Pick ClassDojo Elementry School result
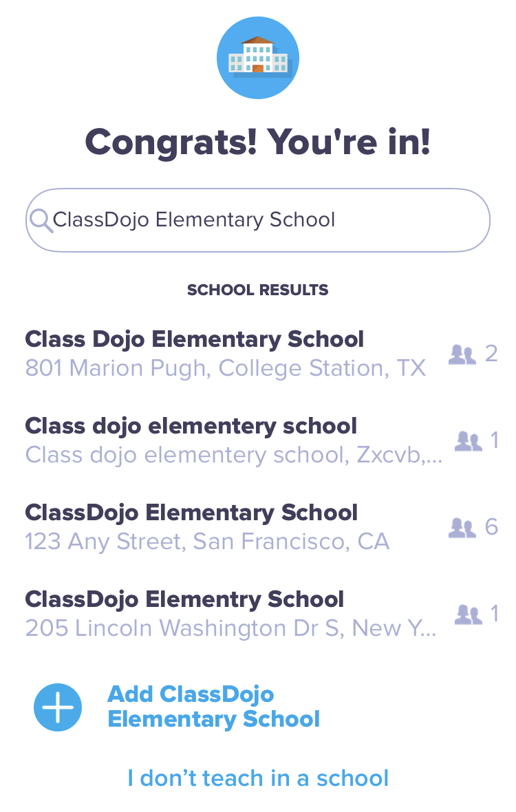The image size is (516, 812). pyautogui.click(x=258, y=615)
